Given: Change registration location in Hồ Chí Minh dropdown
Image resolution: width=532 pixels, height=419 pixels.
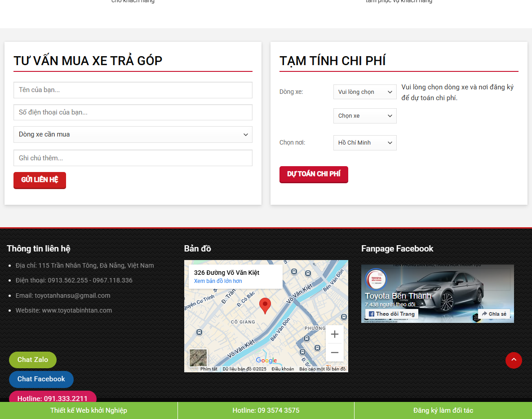Looking at the screenshot, I should pos(365,142).
